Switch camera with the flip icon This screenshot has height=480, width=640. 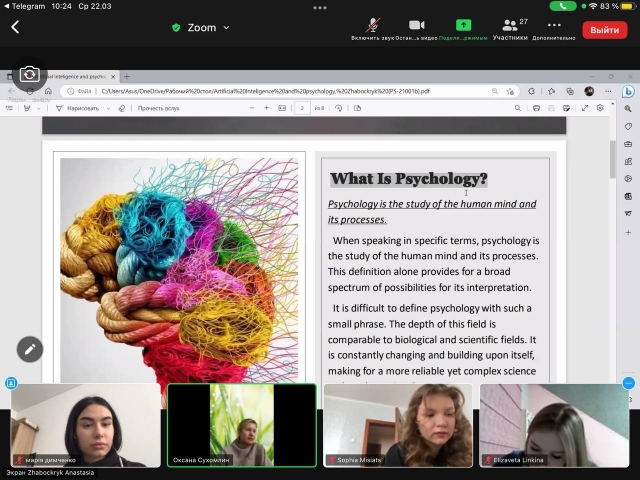pyautogui.click(x=29, y=75)
